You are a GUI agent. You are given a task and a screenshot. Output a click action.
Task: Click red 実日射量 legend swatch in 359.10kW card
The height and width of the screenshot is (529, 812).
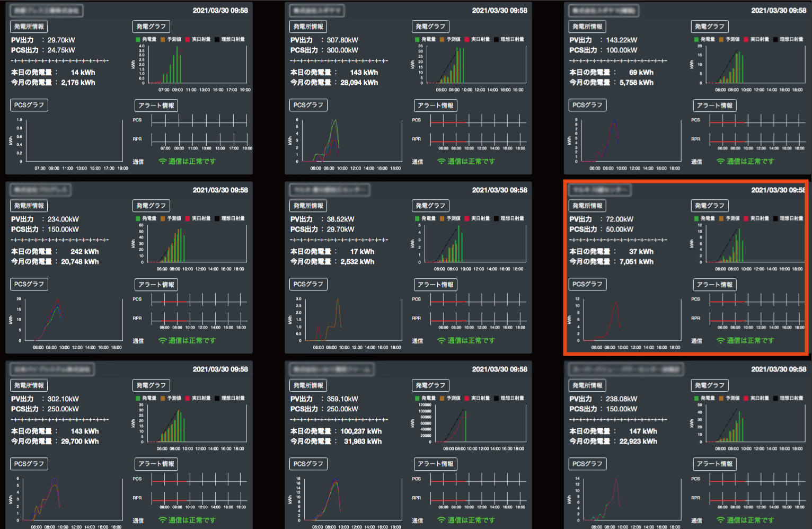point(467,398)
